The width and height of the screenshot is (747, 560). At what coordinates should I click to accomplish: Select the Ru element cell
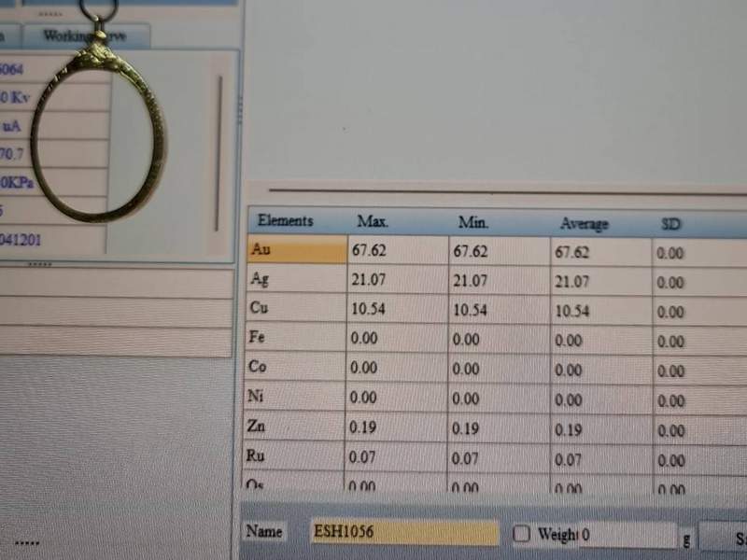(295, 456)
